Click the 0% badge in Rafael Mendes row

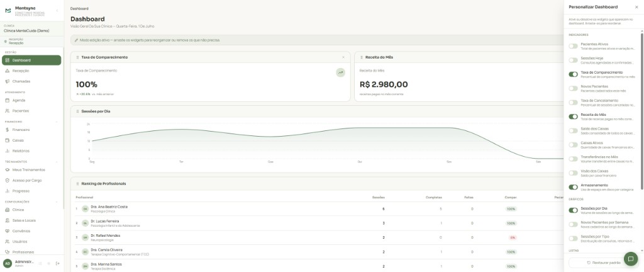512,237
